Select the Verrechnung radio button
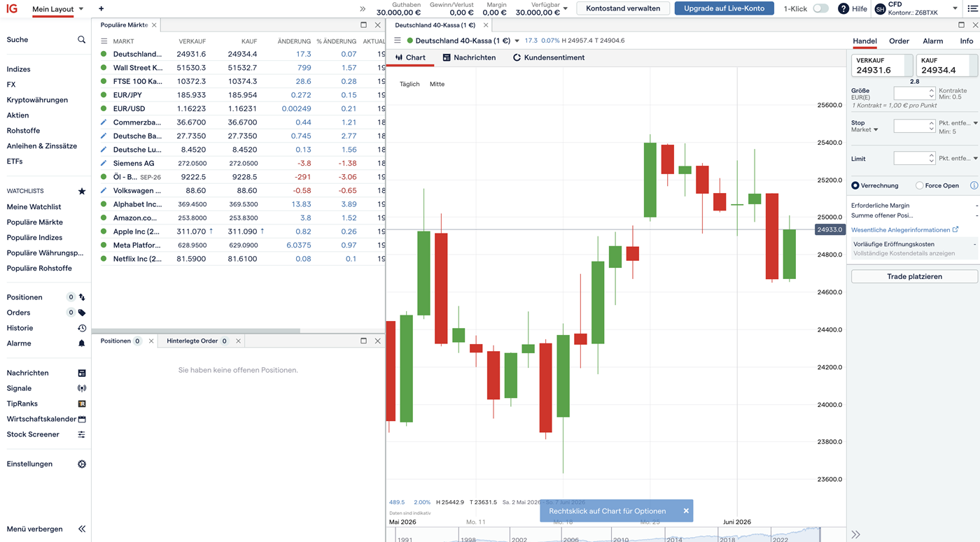The height and width of the screenshot is (542, 980). (x=855, y=185)
